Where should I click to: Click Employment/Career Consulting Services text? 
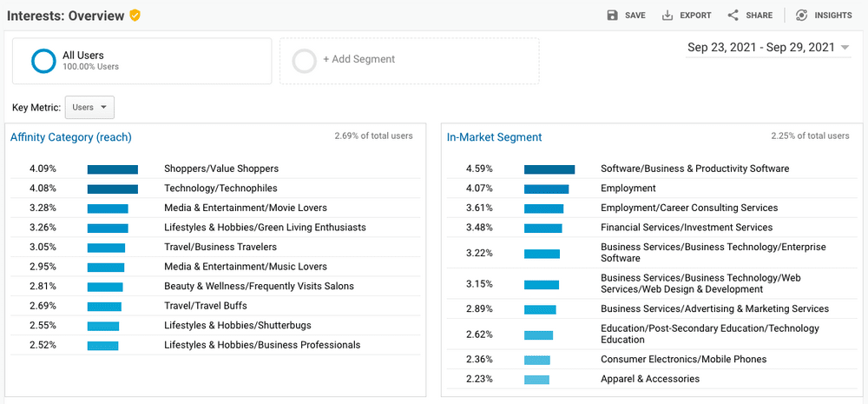[689, 208]
